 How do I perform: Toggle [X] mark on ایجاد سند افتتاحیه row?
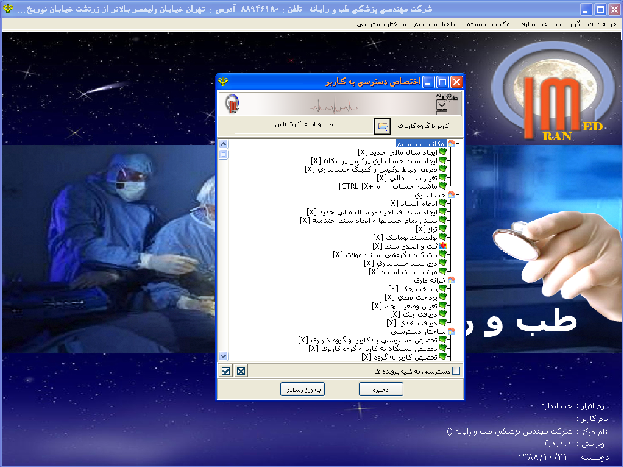312,212
